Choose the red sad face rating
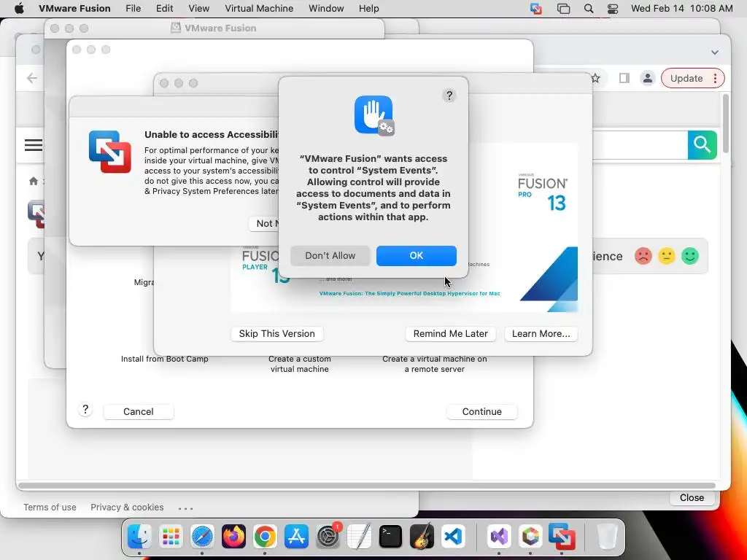 (x=643, y=256)
